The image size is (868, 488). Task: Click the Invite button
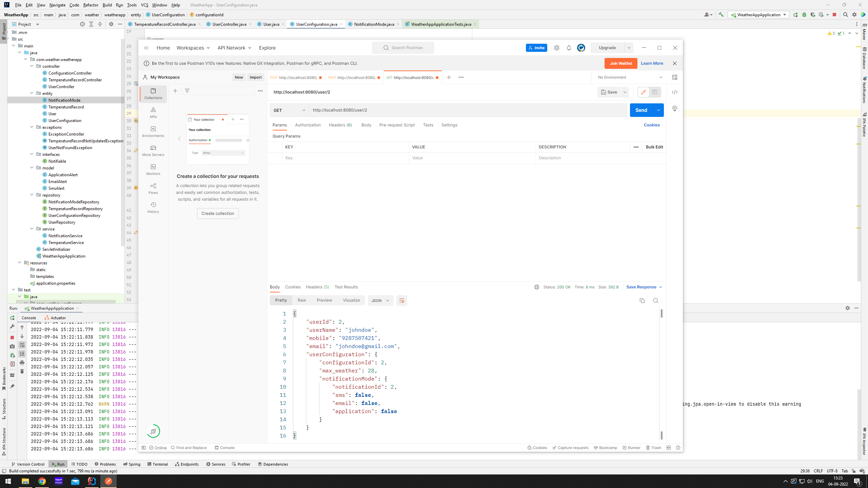[536, 48]
